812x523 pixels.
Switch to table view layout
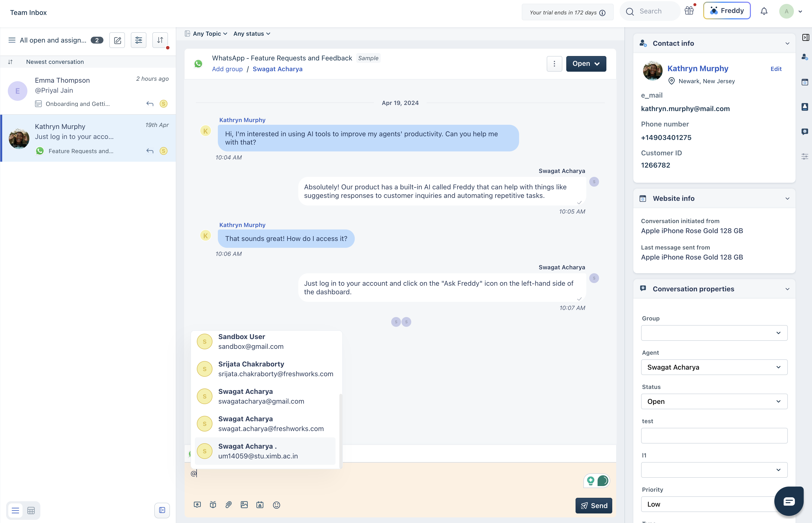[31, 511]
